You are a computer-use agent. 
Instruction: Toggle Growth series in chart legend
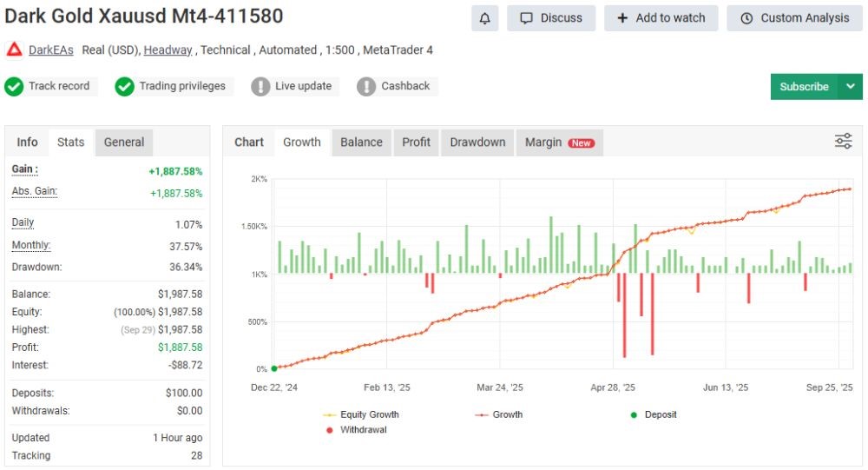[499, 414]
